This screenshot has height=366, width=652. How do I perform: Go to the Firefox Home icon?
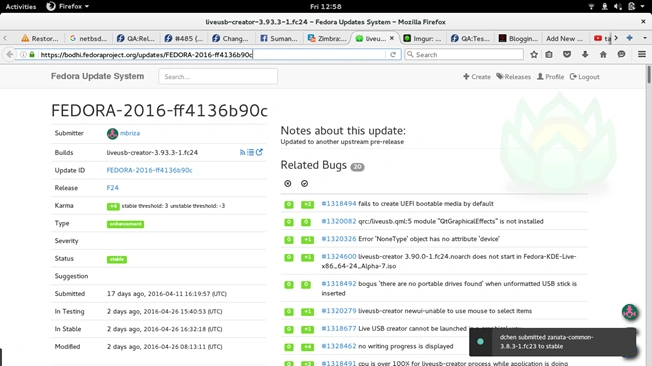tap(603, 54)
